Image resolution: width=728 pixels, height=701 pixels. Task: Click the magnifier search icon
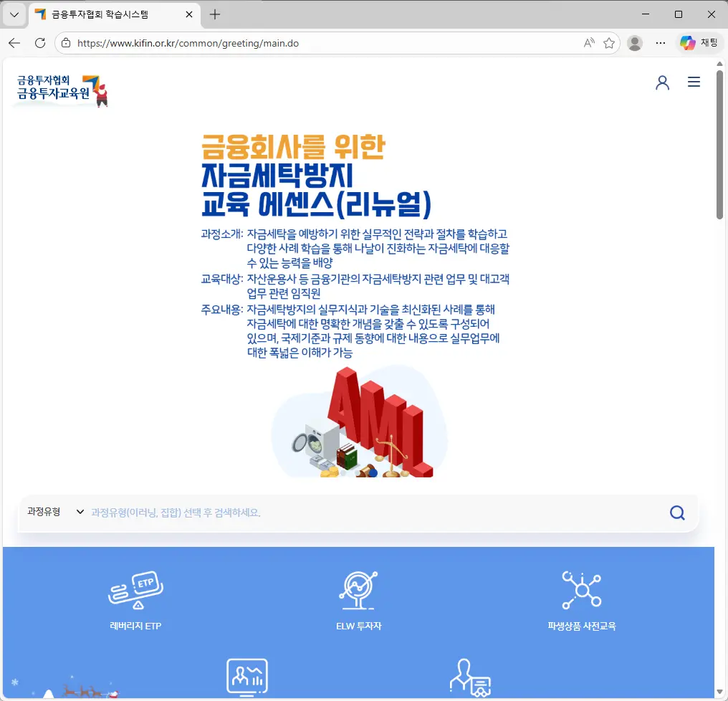[676, 512]
